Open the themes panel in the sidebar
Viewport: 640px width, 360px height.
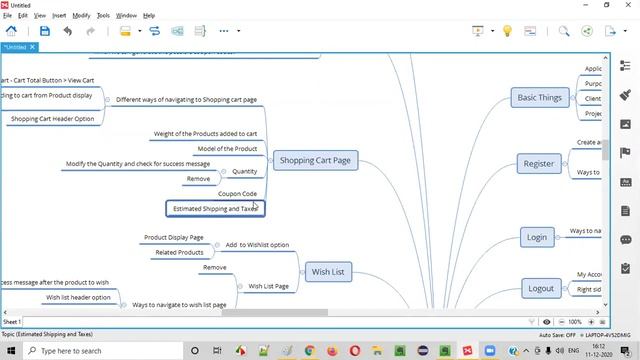coord(625,182)
